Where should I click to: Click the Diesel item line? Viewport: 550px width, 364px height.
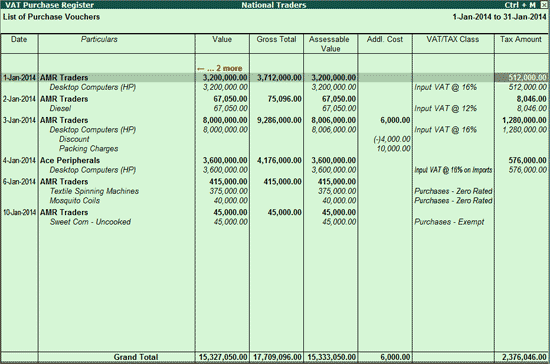pyautogui.click(x=60, y=109)
